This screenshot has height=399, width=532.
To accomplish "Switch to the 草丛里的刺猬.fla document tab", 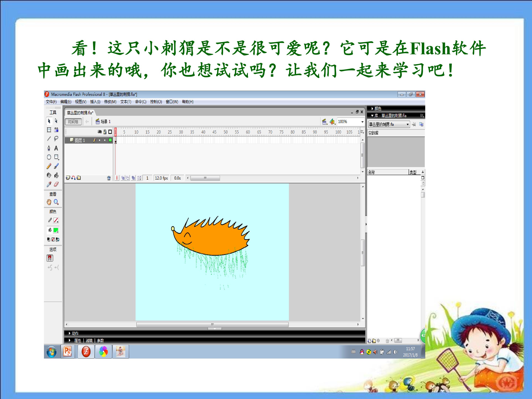I will (80, 112).
